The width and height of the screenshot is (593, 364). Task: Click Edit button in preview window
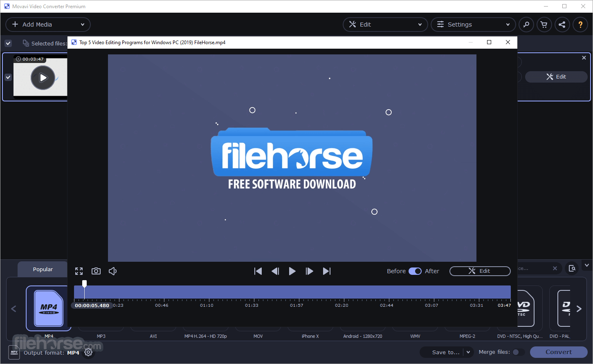[x=480, y=271]
